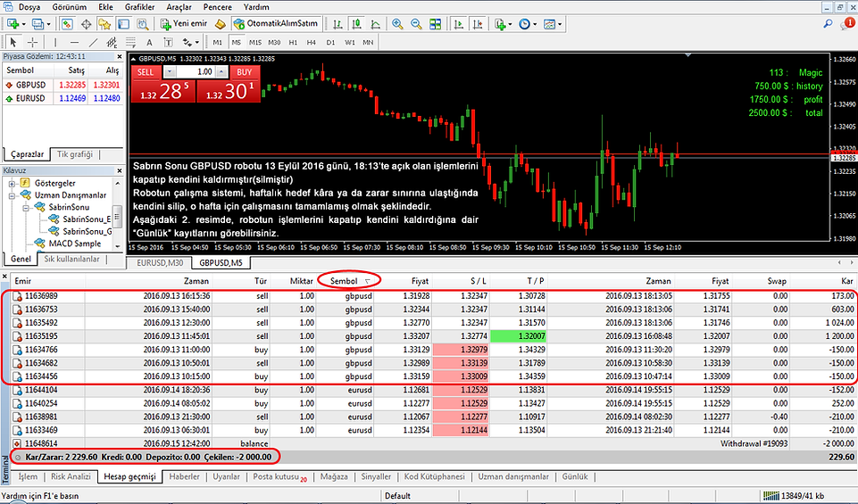This screenshot has width=858, height=504.
Task: Open the MetaEditor yellow book icon
Action: [220, 24]
